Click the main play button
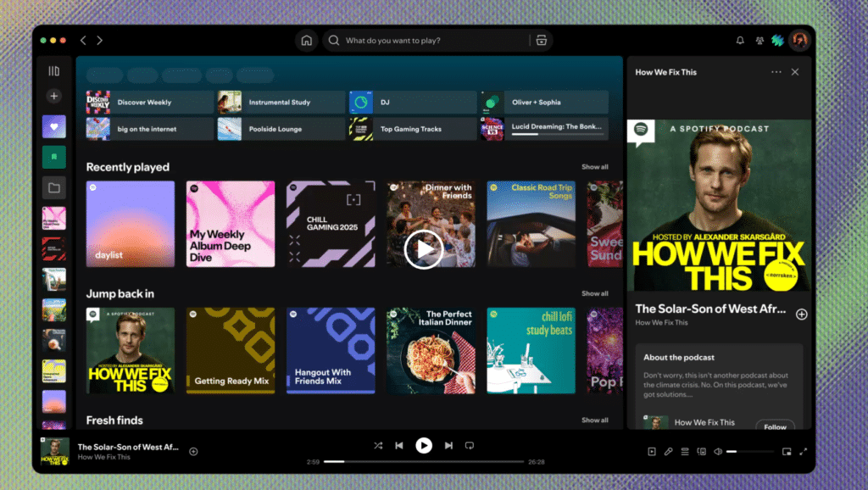 [424, 446]
